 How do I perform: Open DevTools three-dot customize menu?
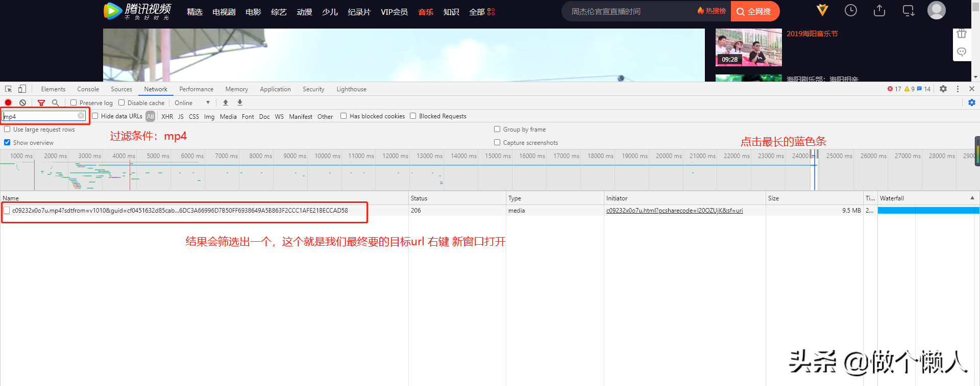coord(958,89)
